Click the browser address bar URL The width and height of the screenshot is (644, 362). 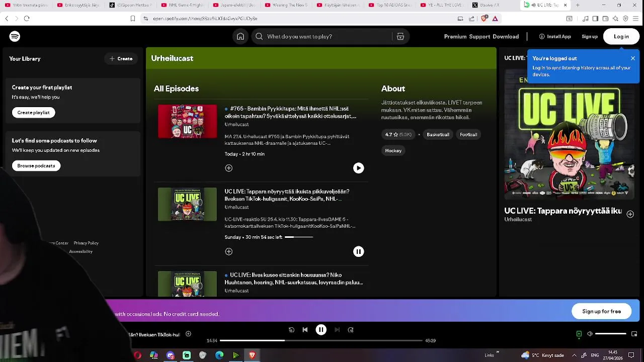coord(205,19)
